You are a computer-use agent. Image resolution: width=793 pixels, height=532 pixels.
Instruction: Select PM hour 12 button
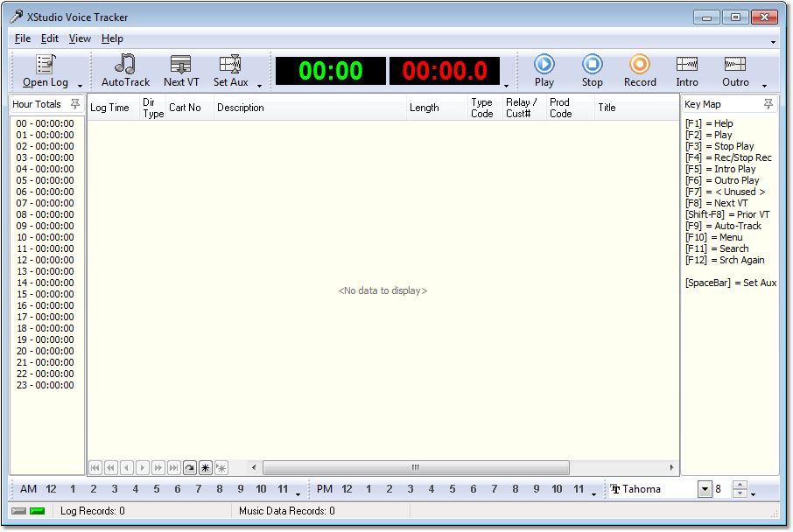tap(347, 489)
